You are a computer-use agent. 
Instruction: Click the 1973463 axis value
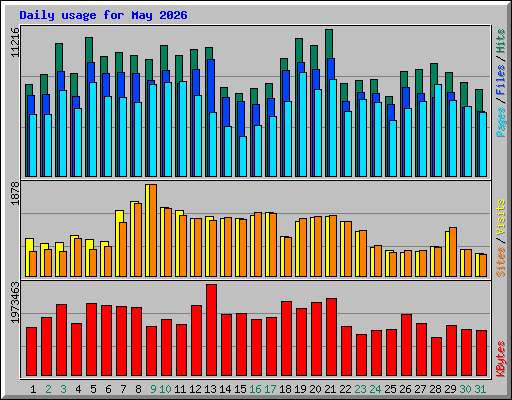(15, 302)
